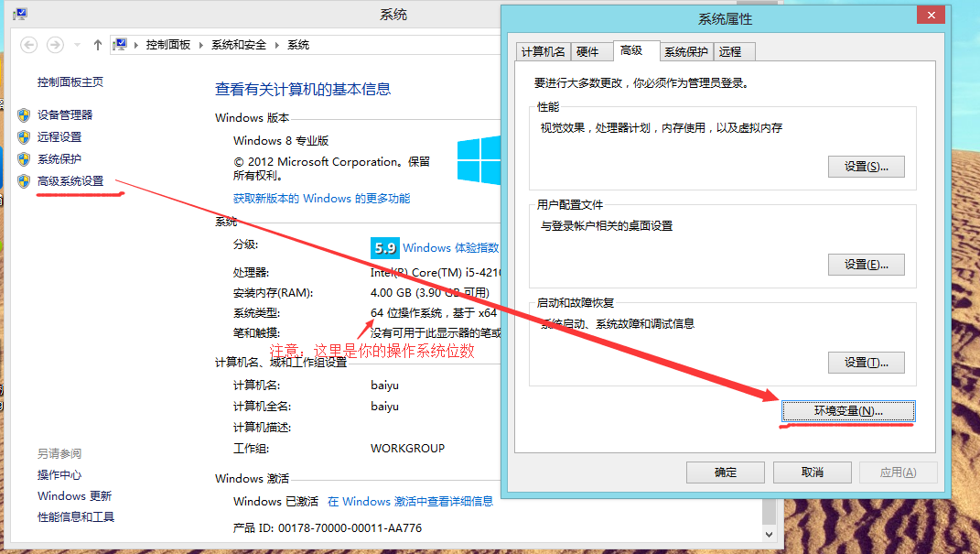This screenshot has height=554, width=980.
Task: Expand breadcrumb arrow after 系统和安全
Action: pyautogui.click(x=277, y=45)
